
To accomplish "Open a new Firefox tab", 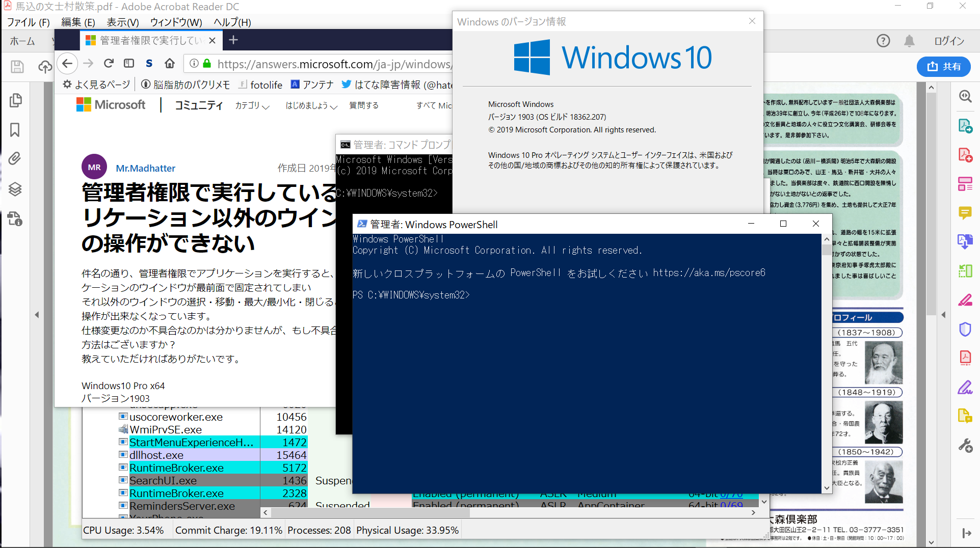I will (233, 40).
